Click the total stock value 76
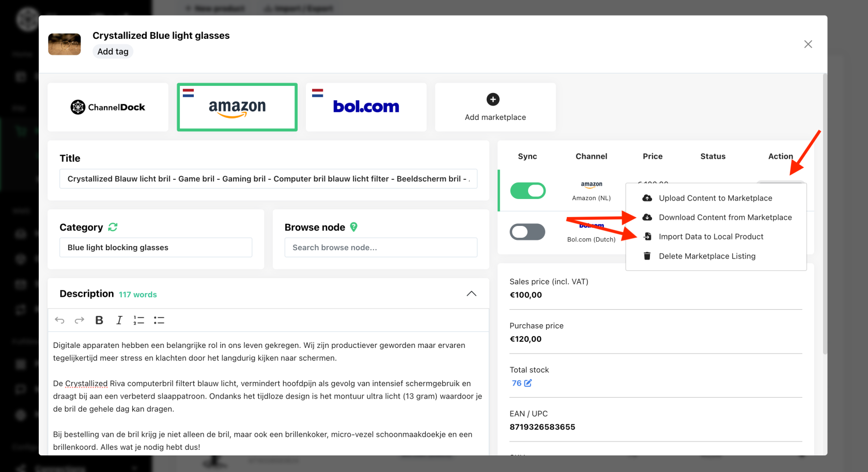 (x=517, y=383)
